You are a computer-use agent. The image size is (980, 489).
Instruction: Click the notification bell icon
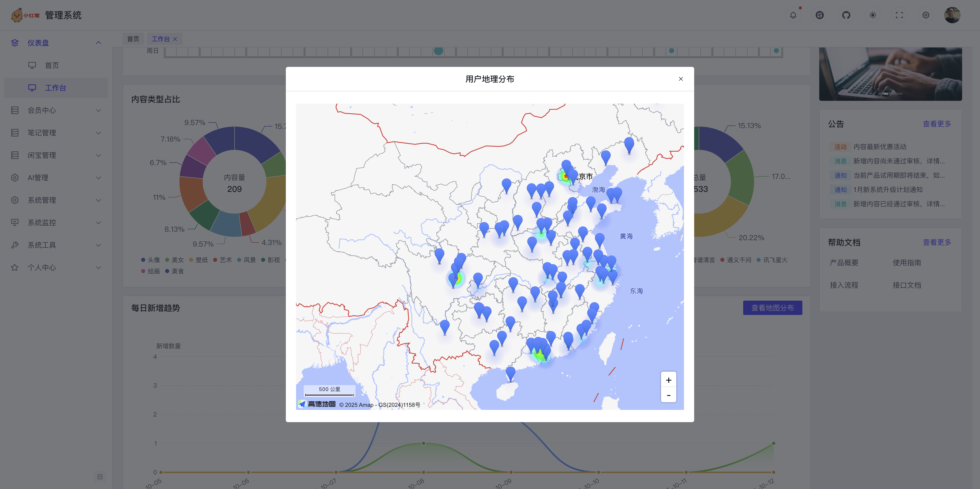793,15
